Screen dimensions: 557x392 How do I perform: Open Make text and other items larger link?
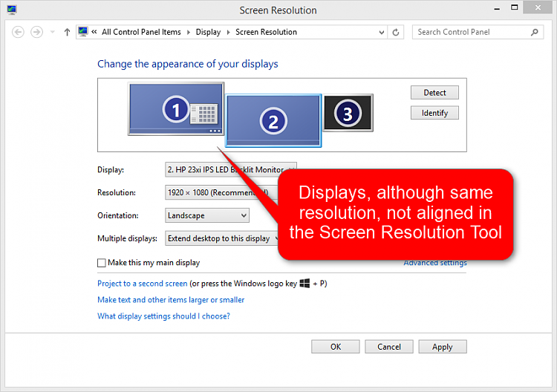[x=171, y=300]
